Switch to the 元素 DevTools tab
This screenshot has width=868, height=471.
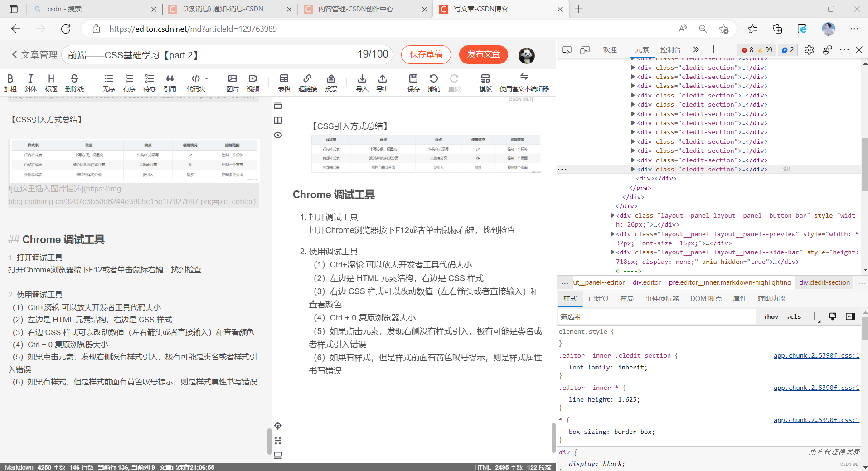tap(642, 50)
